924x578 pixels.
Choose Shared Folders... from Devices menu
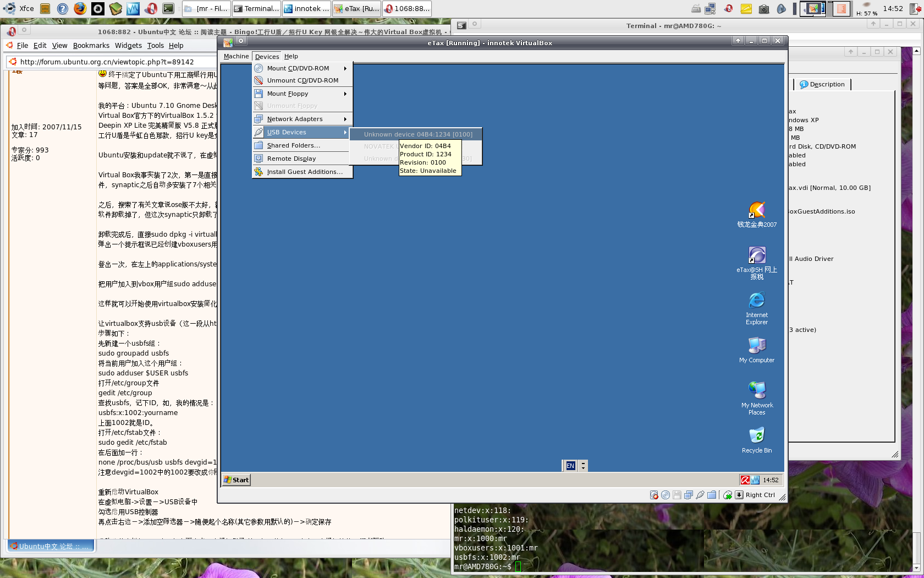pyautogui.click(x=302, y=145)
